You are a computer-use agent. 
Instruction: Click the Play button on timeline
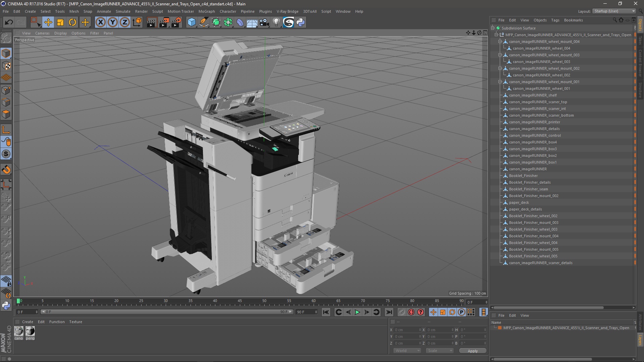pos(357,312)
